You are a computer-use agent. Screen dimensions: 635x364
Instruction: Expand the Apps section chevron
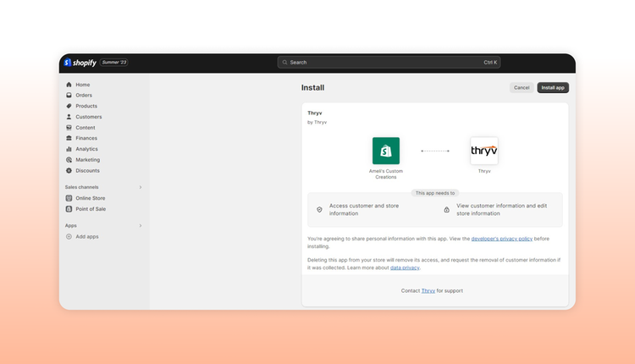141,226
